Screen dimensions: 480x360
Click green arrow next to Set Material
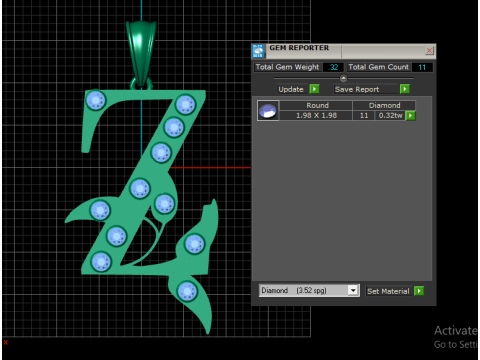[419, 291]
